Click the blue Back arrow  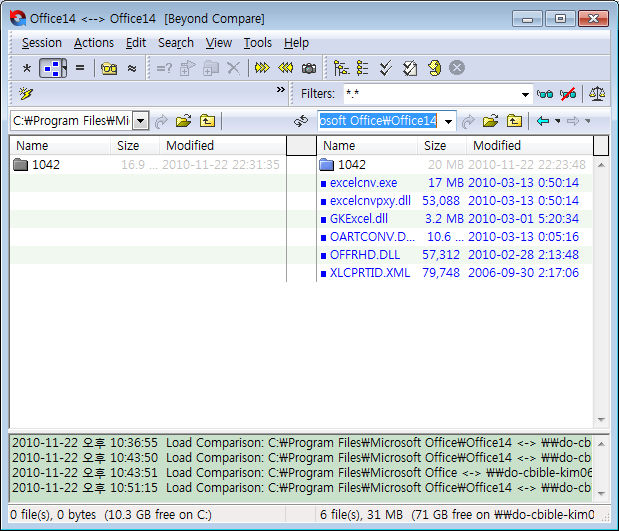pyautogui.click(x=543, y=121)
